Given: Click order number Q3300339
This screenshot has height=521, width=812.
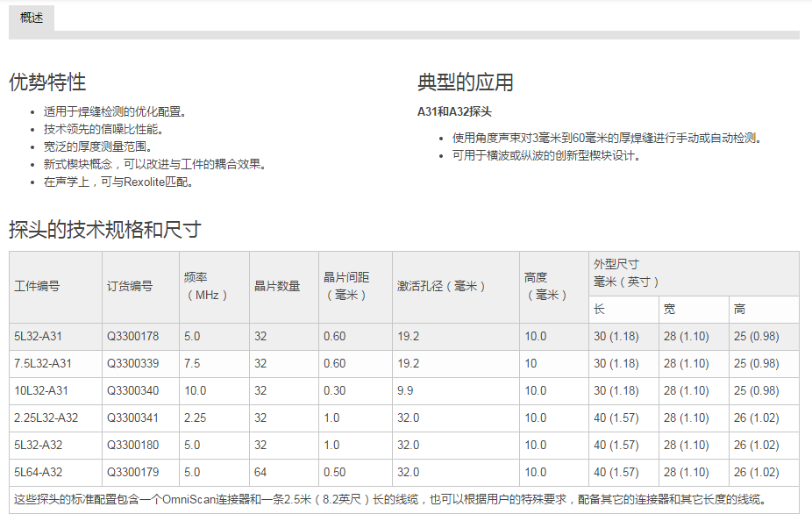Looking at the screenshot, I should click(x=132, y=364).
